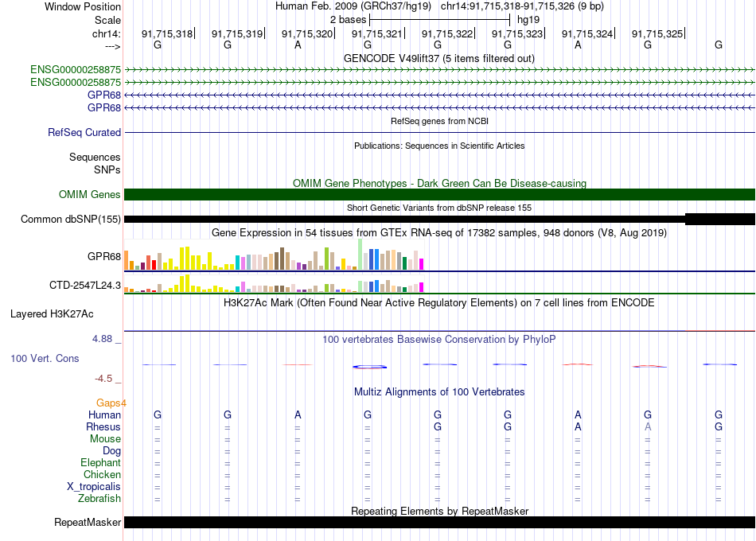The image size is (756, 541).
Task: Open 'Publications: Sequences in Scientific Articles' title
Action: (439, 146)
